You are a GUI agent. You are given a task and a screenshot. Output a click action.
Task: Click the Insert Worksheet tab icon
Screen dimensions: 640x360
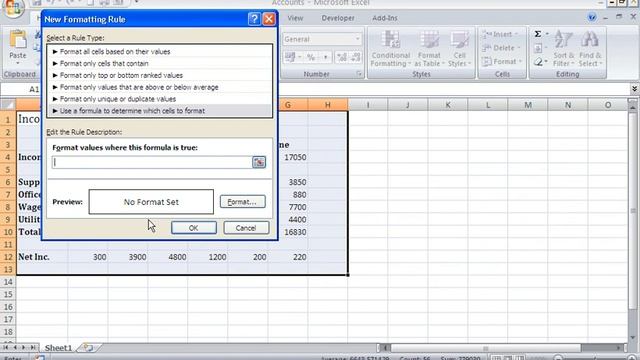(x=88, y=348)
